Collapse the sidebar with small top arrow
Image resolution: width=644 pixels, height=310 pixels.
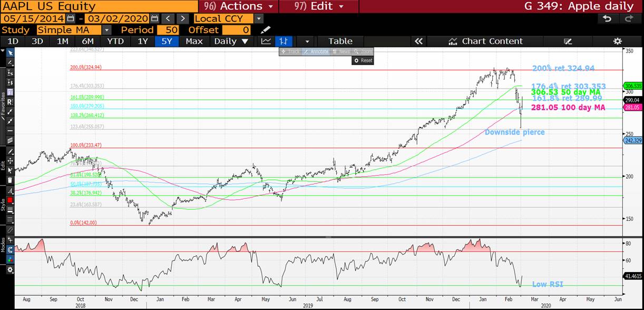(2, 51)
